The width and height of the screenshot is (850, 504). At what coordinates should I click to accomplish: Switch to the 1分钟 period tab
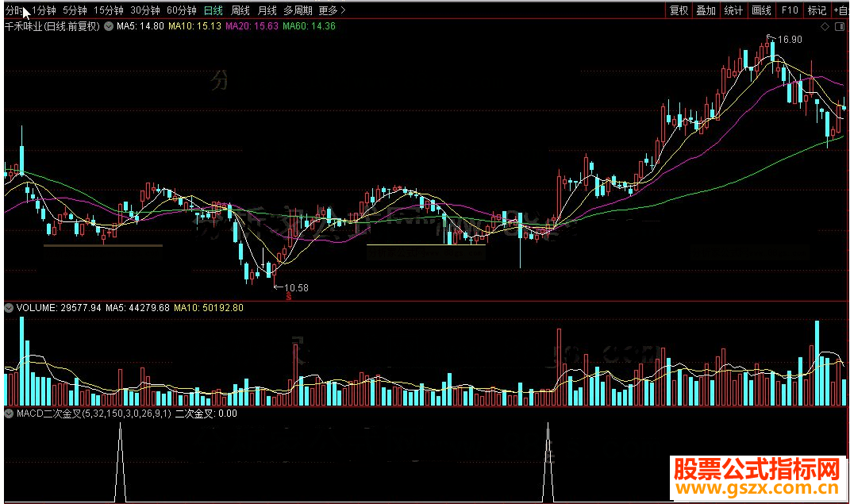(x=44, y=10)
